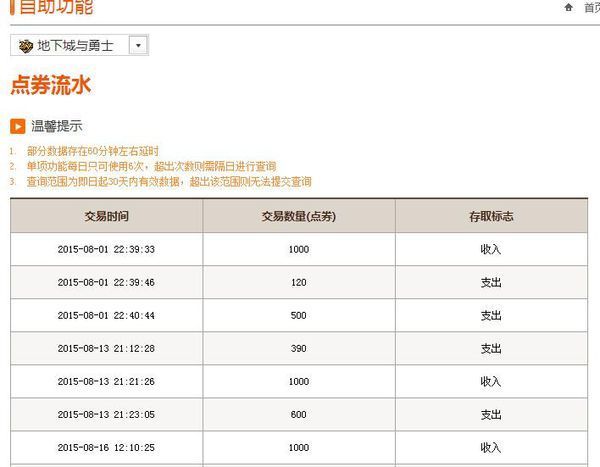Click 支出 in the 22:39:46 row
This screenshot has height=467, width=600.
click(x=491, y=282)
